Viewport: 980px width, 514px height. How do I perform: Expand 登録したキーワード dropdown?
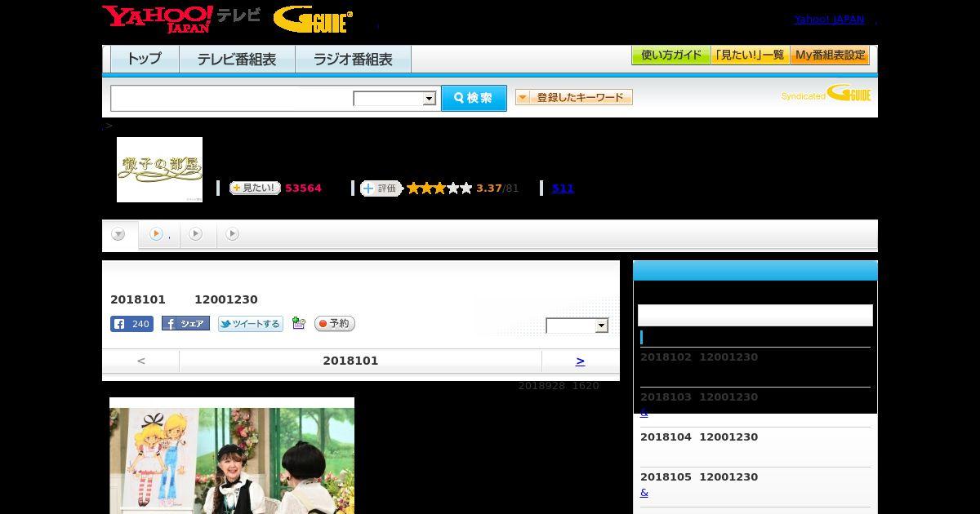click(574, 97)
